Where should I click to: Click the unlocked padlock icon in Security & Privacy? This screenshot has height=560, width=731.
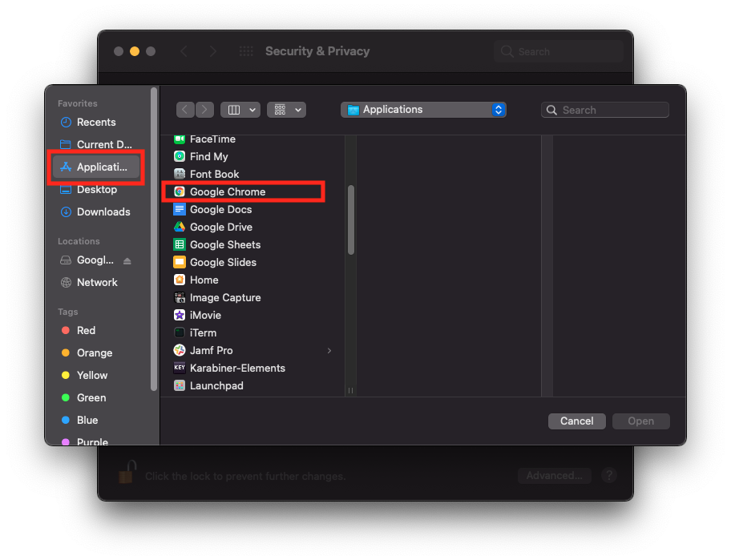[127, 472]
